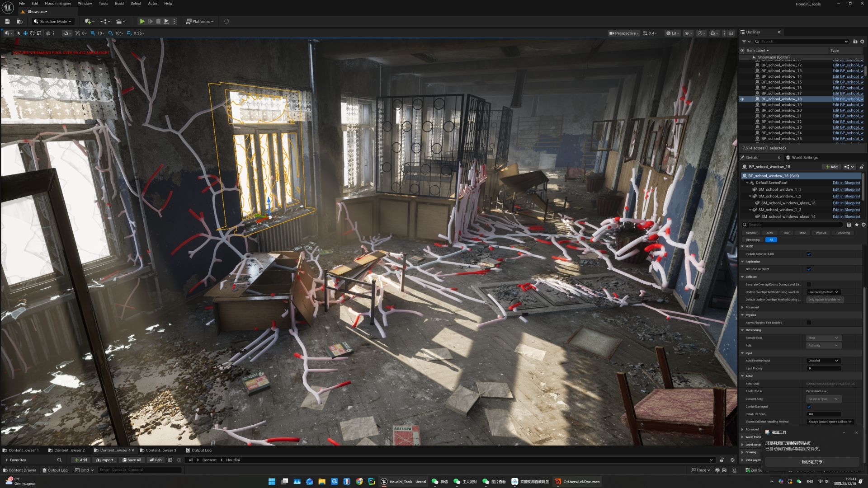Toggle world coordinate space globe icon
Image resolution: width=868 pixels, height=488 pixels.
[48, 33]
